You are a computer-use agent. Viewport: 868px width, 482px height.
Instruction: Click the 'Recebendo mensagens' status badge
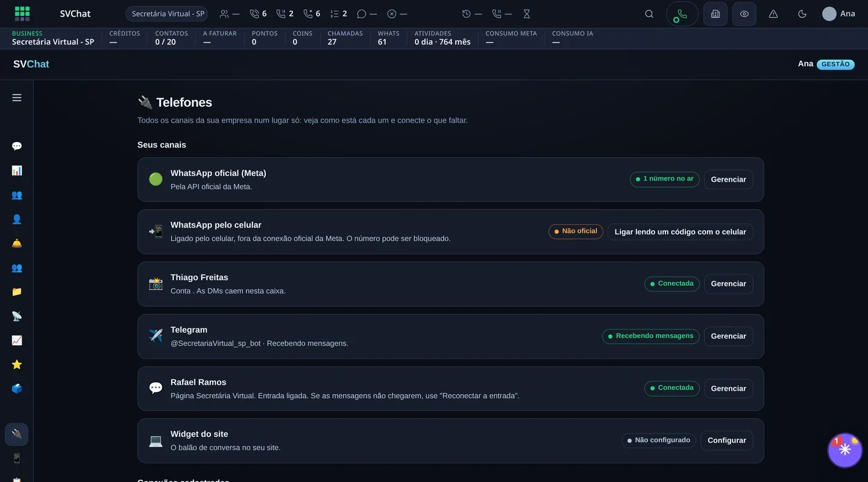tap(650, 336)
